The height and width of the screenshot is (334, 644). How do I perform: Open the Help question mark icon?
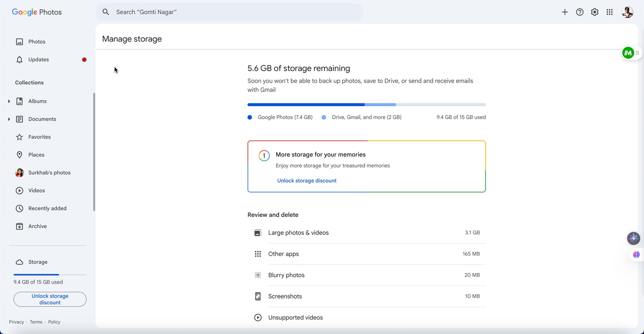[x=580, y=12]
